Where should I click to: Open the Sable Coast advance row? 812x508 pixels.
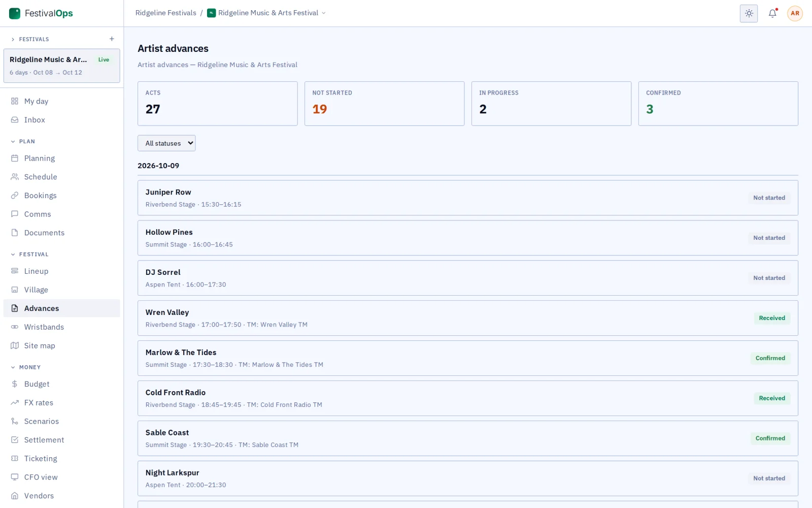point(467,438)
